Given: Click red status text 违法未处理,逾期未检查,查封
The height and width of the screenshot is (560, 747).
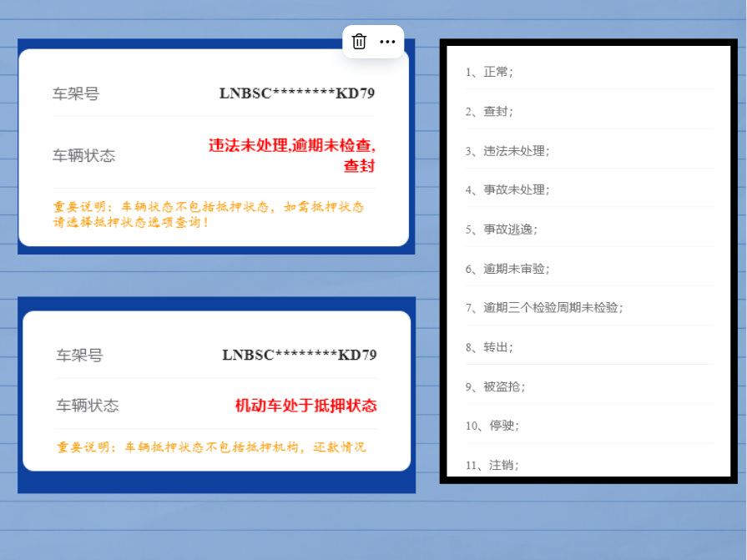Looking at the screenshot, I should click(291, 155).
